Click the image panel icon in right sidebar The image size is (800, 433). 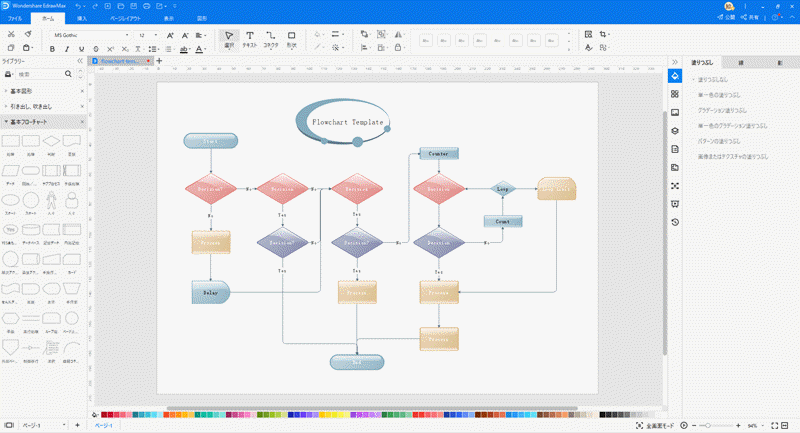pos(675,112)
